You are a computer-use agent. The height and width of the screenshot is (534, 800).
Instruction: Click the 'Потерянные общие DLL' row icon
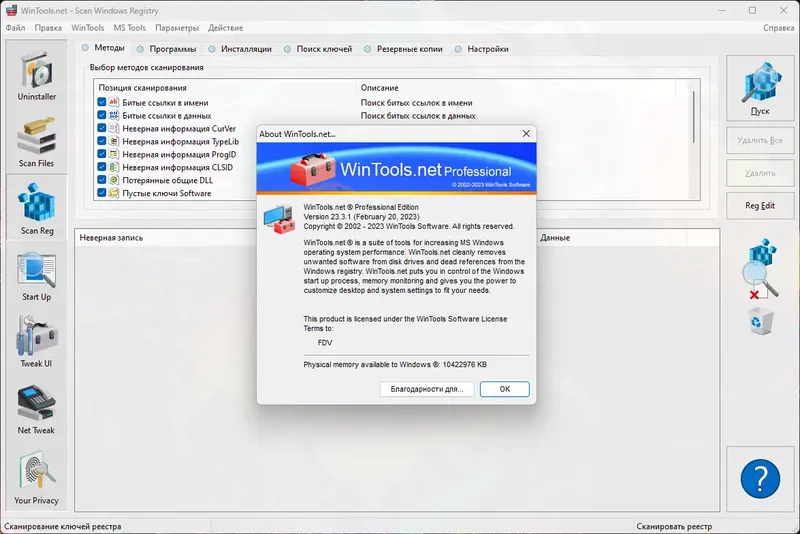[113, 180]
